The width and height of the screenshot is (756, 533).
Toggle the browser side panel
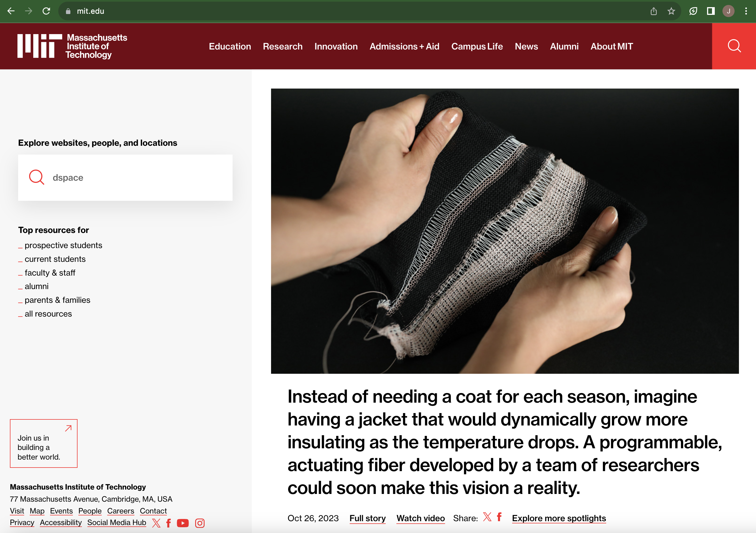pos(711,11)
